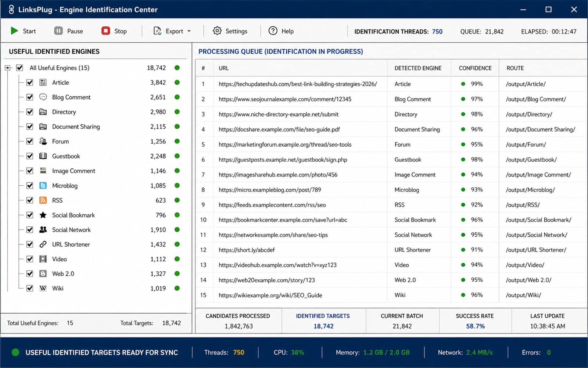Toggle the Wiki engine checkbox
This screenshot has width=588, height=368.
30,288
